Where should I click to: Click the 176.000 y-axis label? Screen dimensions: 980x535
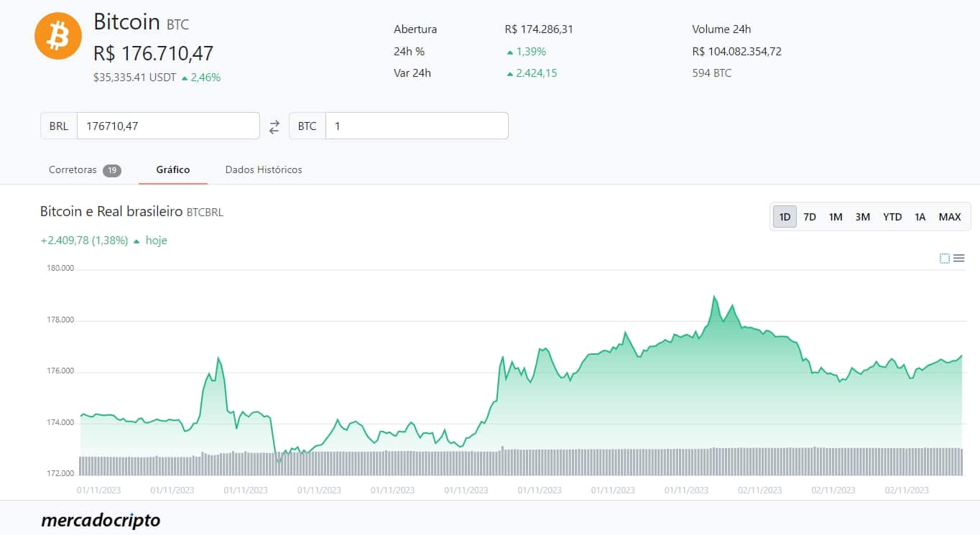tap(60, 371)
